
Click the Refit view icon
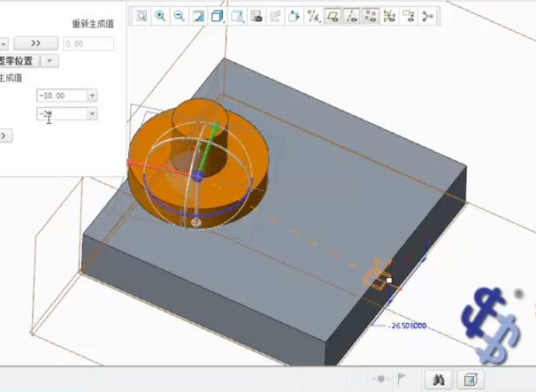pyautogui.click(x=142, y=16)
